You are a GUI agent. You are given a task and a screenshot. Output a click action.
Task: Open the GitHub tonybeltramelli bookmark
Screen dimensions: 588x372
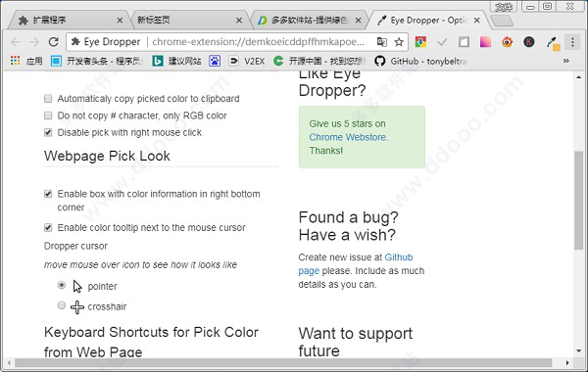420,61
